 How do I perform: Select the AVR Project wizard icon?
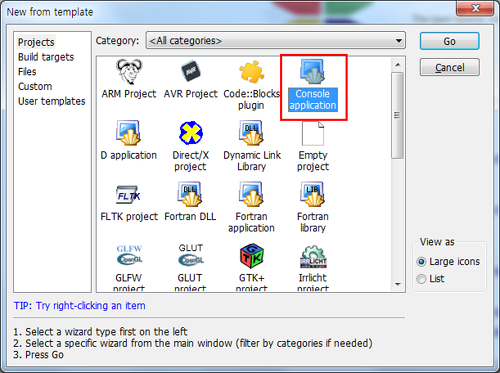pos(190,71)
